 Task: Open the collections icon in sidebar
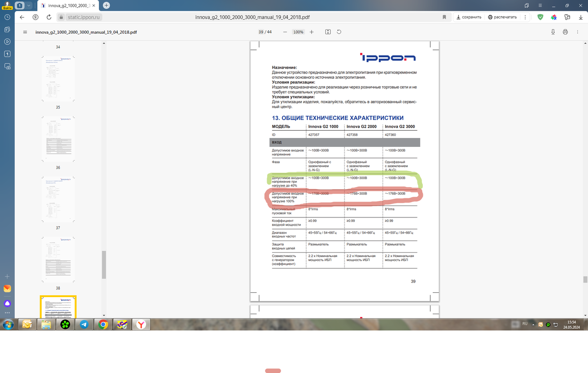7,29
